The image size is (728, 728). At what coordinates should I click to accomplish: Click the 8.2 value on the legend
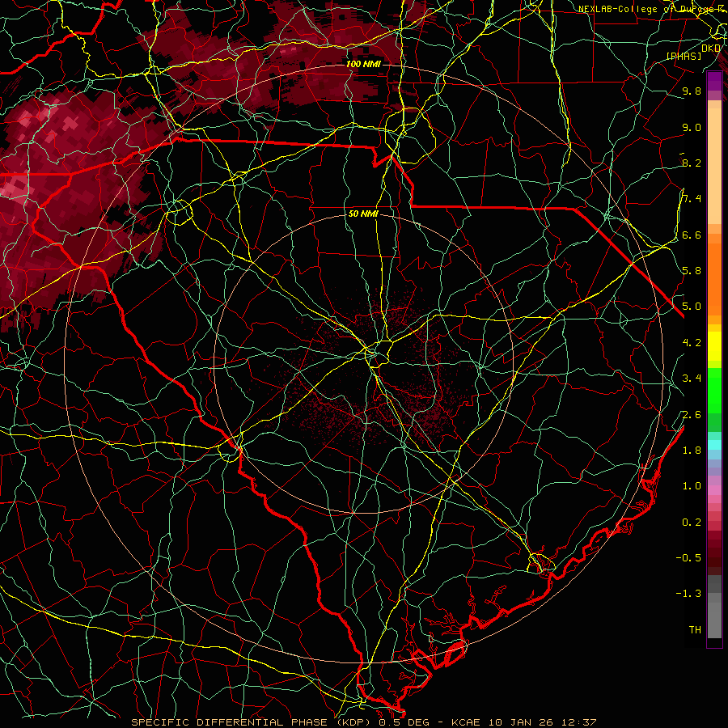pyautogui.click(x=692, y=163)
